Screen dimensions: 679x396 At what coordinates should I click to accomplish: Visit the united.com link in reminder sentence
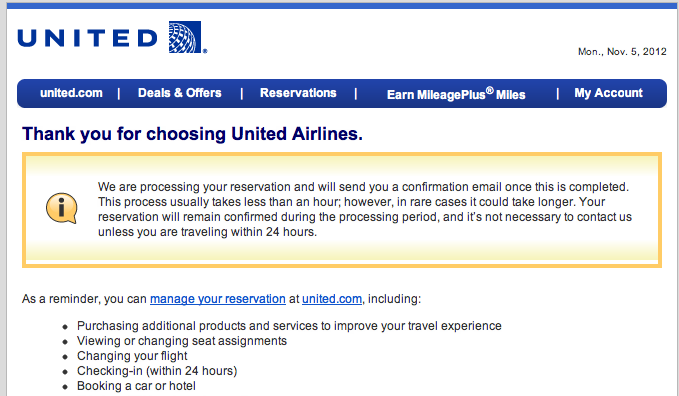(x=332, y=299)
